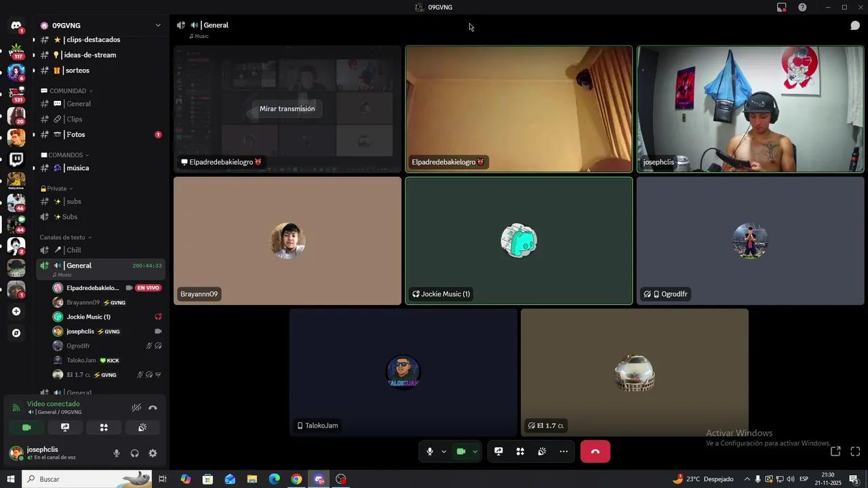Add a server with the plus icon
This screenshot has width=868, height=488.
pos(16,312)
